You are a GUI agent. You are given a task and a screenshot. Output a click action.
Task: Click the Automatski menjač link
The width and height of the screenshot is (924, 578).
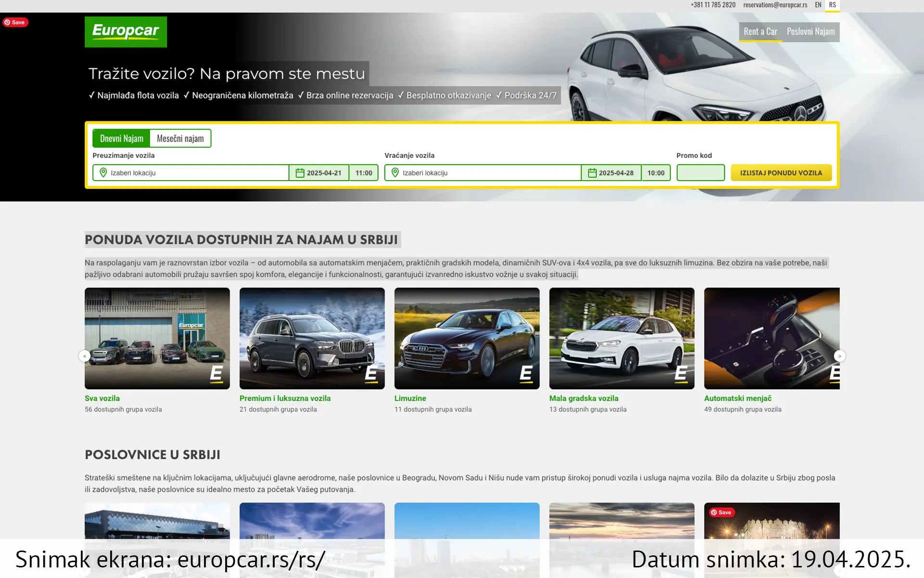[738, 398]
